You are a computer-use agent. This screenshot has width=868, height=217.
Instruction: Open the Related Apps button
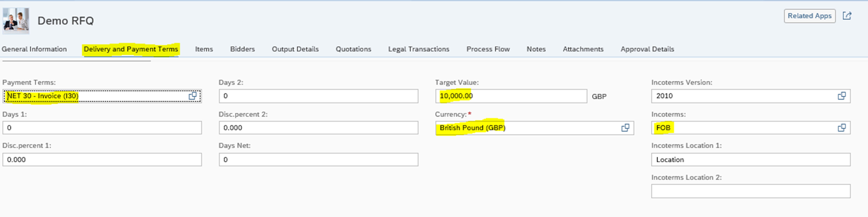coord(809,16)
